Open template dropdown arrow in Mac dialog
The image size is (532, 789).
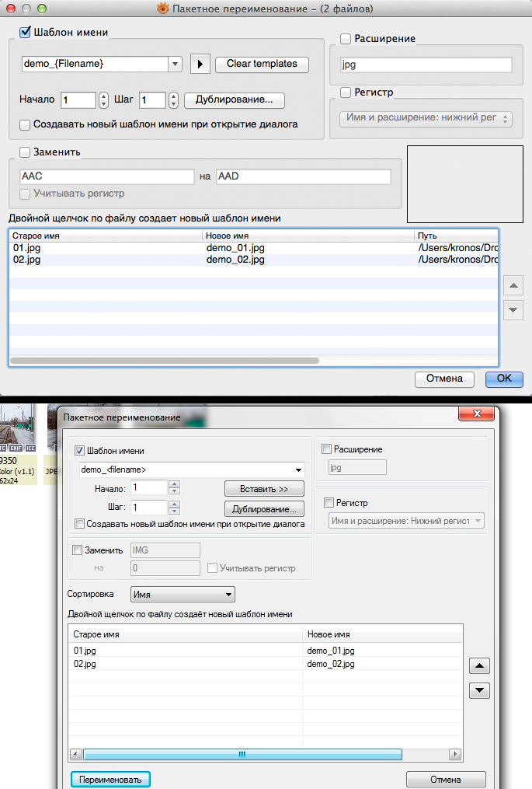coord(175,64)
